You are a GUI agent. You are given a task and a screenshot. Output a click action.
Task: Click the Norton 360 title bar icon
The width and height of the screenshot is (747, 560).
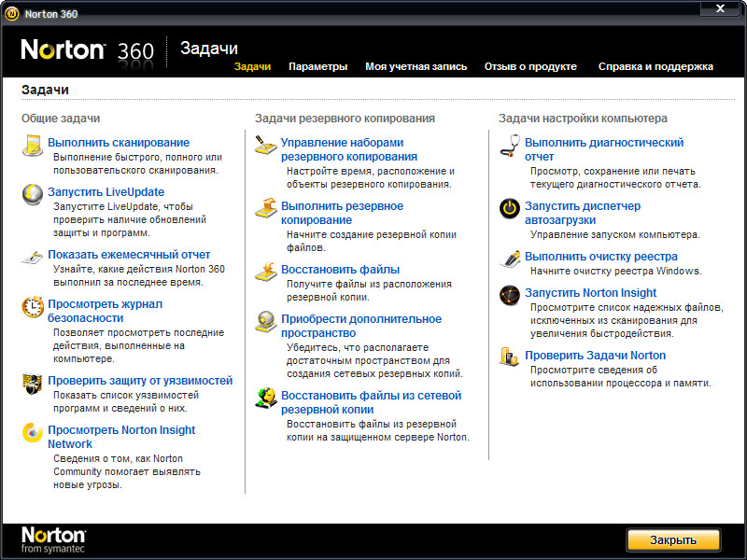(x=12, y=14)
